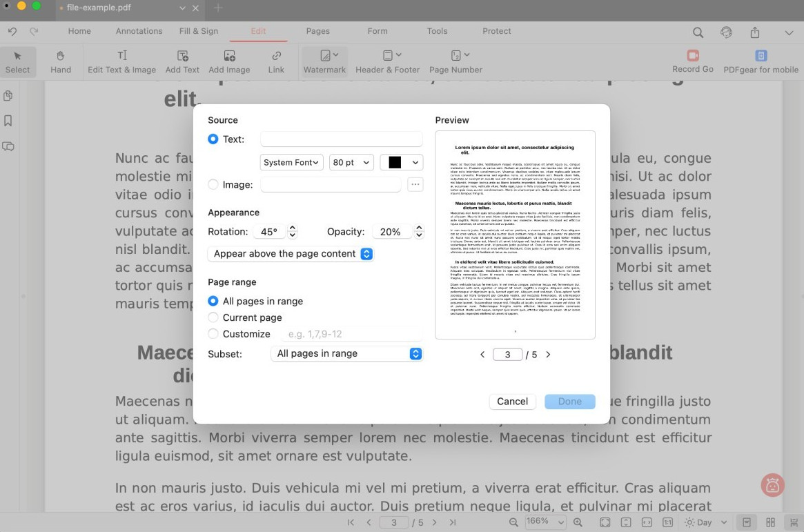Open the Subset pages dropdown
804x532 pixels.
(x=346, y=353)
